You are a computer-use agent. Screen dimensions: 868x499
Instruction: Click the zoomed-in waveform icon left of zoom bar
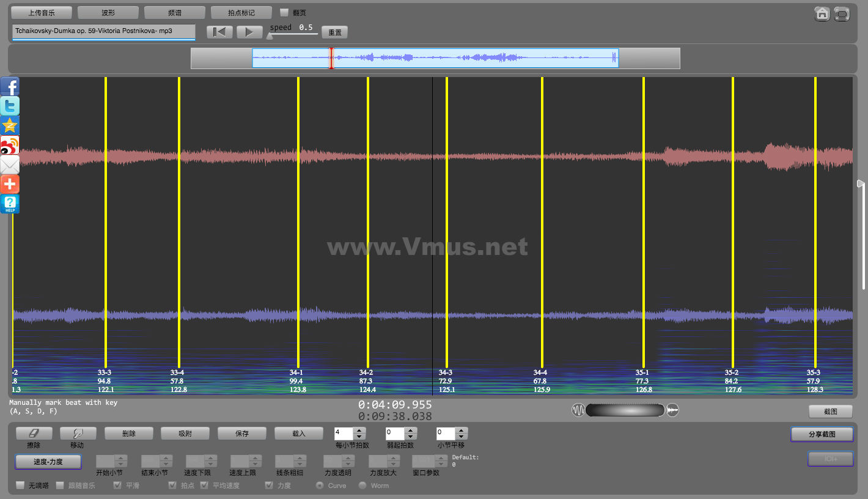[x=578, y=410]
